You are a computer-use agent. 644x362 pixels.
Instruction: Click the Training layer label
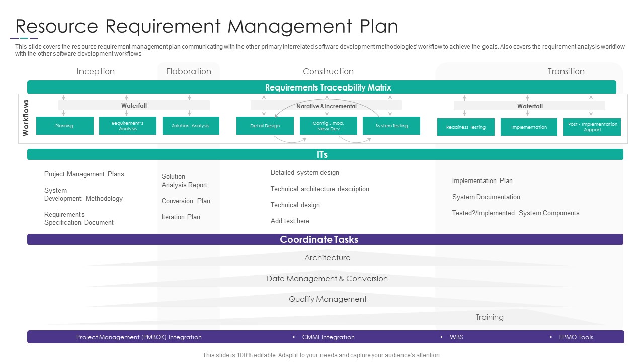[x=490, y=317]
